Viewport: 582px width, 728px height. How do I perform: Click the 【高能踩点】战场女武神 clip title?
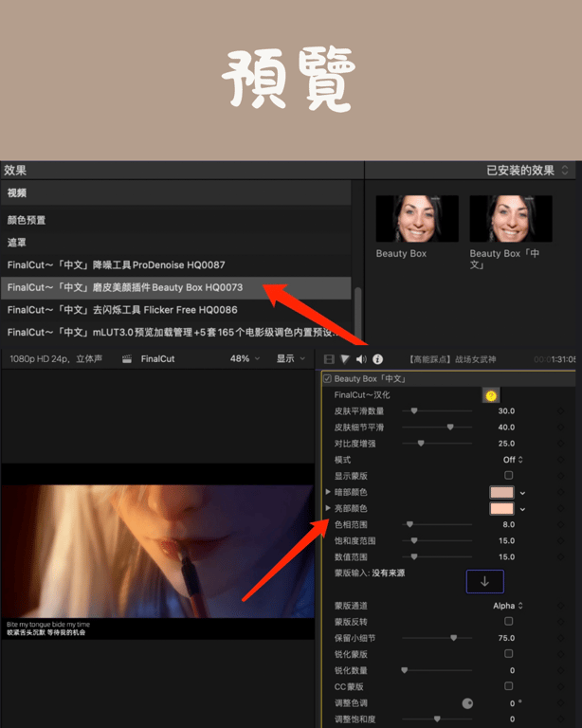tap(452, 359)
